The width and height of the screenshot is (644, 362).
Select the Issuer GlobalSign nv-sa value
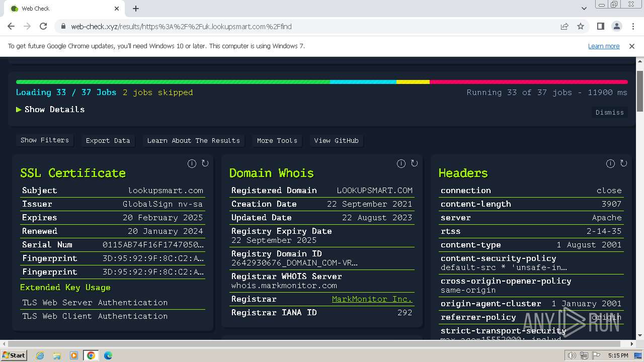163,204
